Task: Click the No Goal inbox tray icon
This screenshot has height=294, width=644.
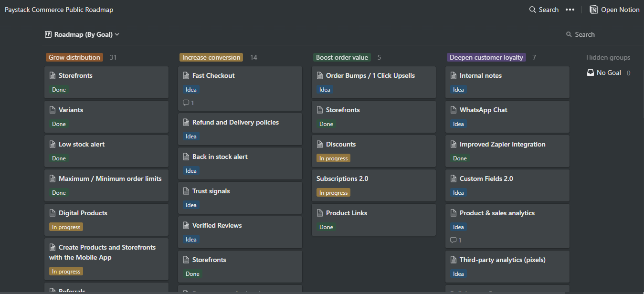Action: click(x=591, y=73)
